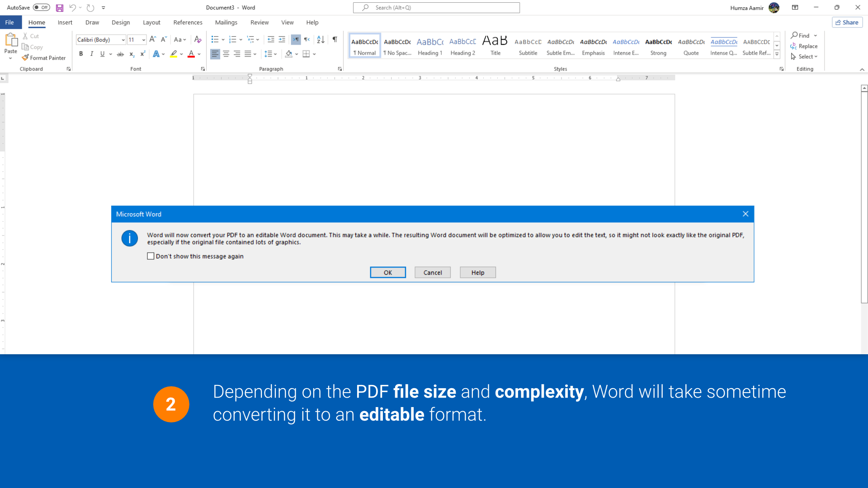
Task: Click the Search box in title bar
Action: coord(436,8)
